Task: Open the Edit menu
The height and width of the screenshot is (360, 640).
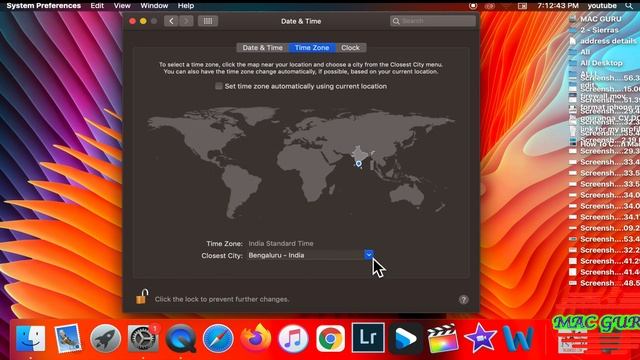Action: point(97,6)
